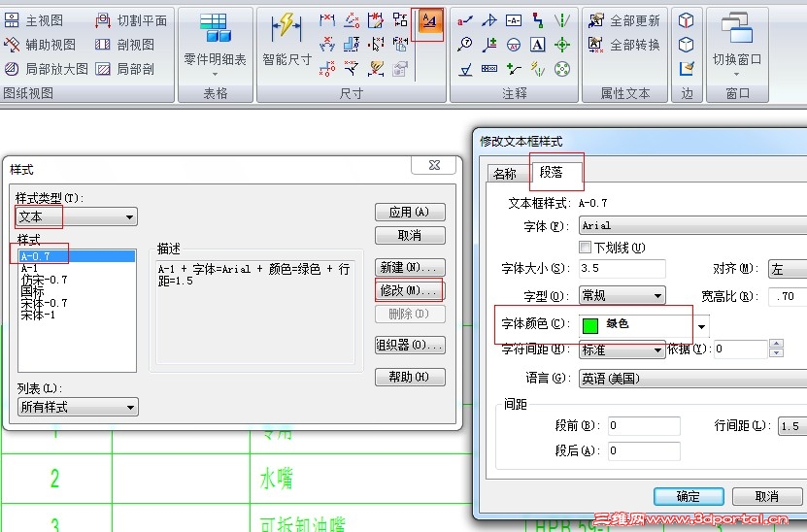The image size is (807, 532).
Task: Click the Edge Painter brush icon in 边 group
Action: (686, 68)
